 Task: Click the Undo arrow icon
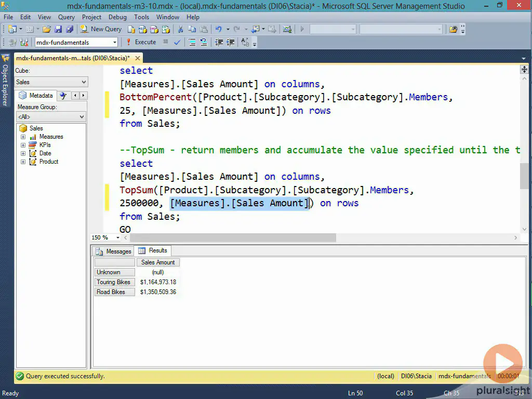[219, 29]
